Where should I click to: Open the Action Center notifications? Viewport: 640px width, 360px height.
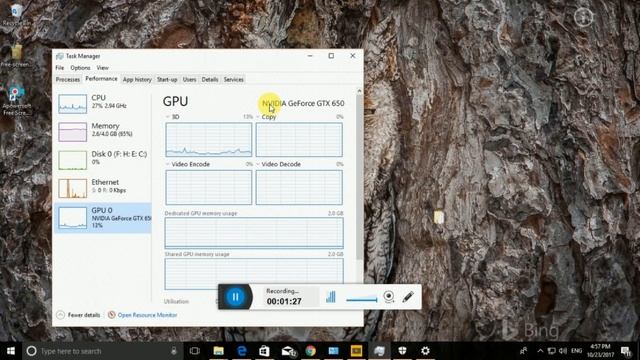click(x=626, y=351)
